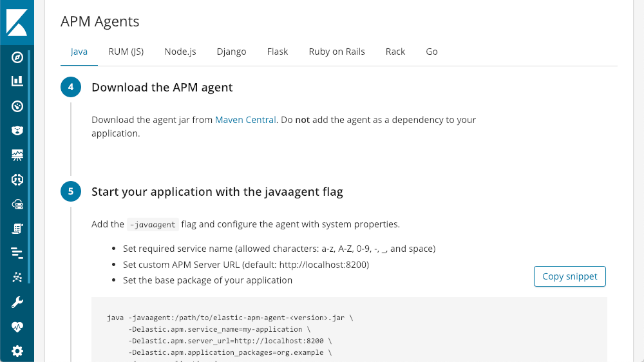Switch to the Node.js tab

pos(180,52)
